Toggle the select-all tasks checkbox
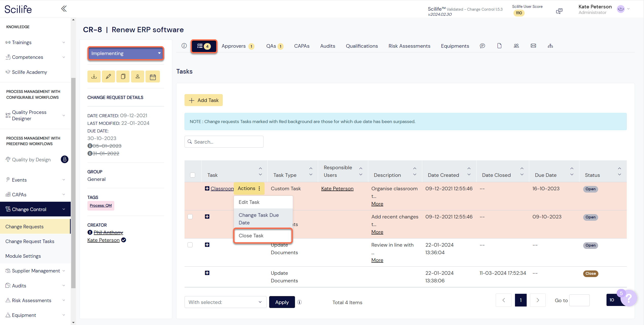The height and width of the screenshot is (325, 644). (x=193, y=175)
